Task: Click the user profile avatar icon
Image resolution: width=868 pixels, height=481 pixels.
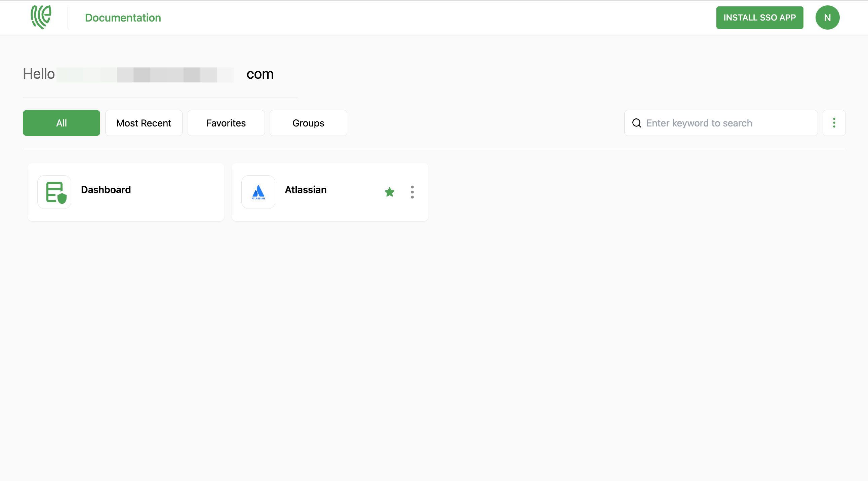Action: coord(827,17)
